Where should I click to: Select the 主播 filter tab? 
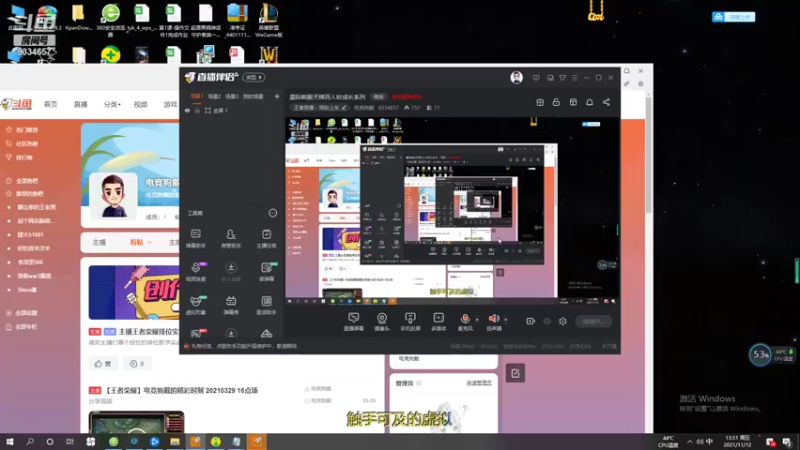point(99,242)
